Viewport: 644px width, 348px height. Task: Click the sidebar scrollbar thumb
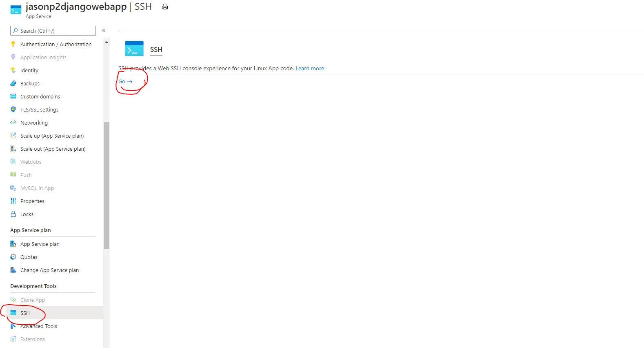point(107,185)
